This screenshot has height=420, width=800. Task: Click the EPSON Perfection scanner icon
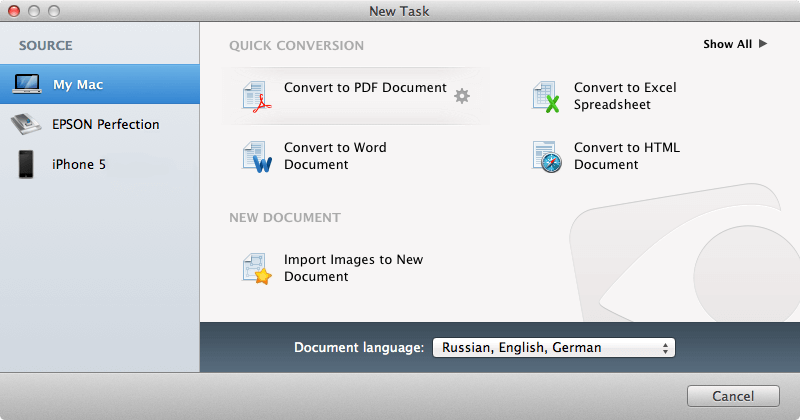pos(27,125)
